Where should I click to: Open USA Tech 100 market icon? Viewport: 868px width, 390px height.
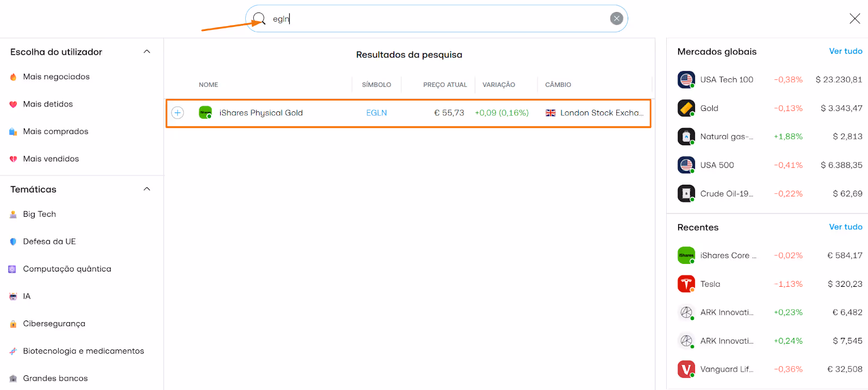[686, 79]
